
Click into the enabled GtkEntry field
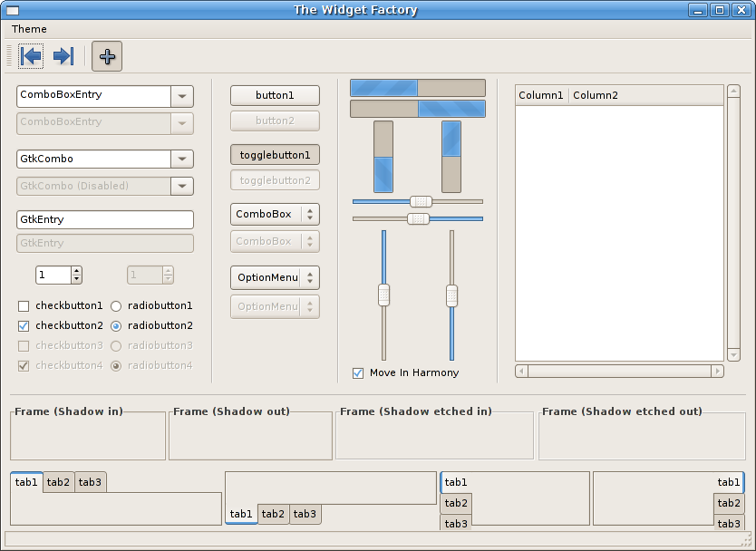pos(105,219)
